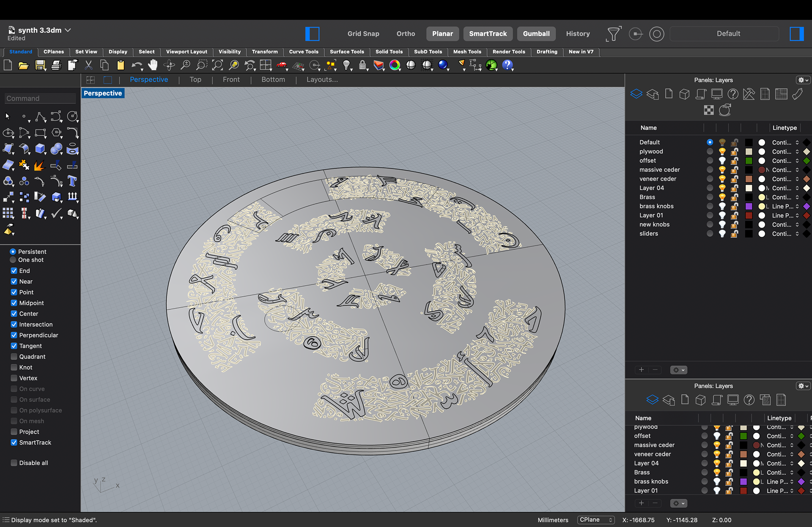Click the lock objects padlock icon
812x527 pixels.
click(x=362, y=65)
